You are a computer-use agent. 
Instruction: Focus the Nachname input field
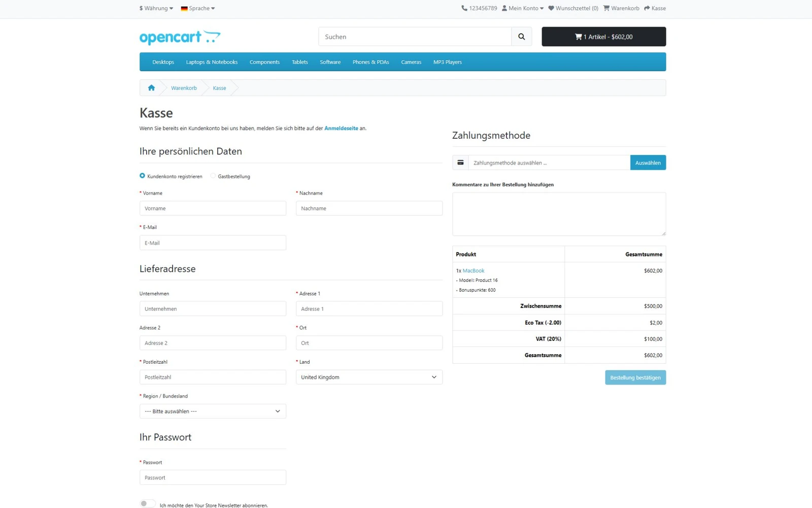coord(369,208)
